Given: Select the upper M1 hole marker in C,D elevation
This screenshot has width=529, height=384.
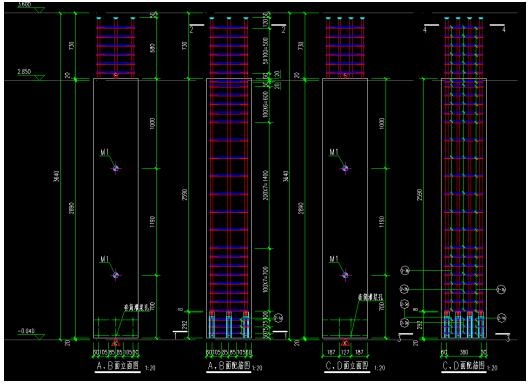Looking at the screenshot, I should click(x=345, y=168).
